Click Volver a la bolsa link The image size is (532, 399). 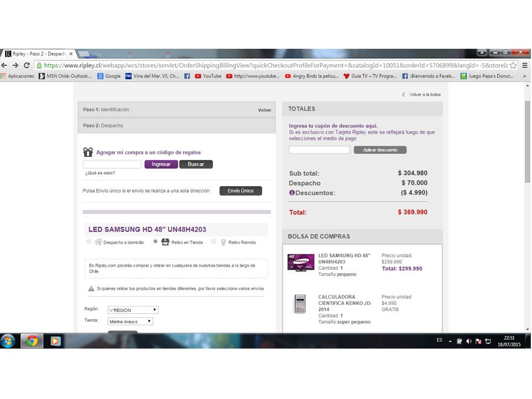tap(421, 94)
